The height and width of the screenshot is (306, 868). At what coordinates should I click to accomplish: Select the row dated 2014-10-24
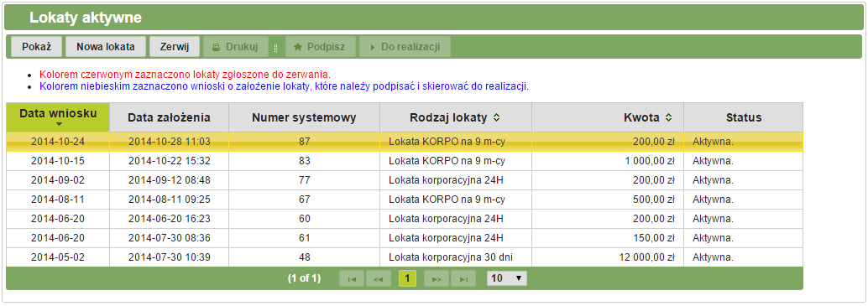point(405,142)
